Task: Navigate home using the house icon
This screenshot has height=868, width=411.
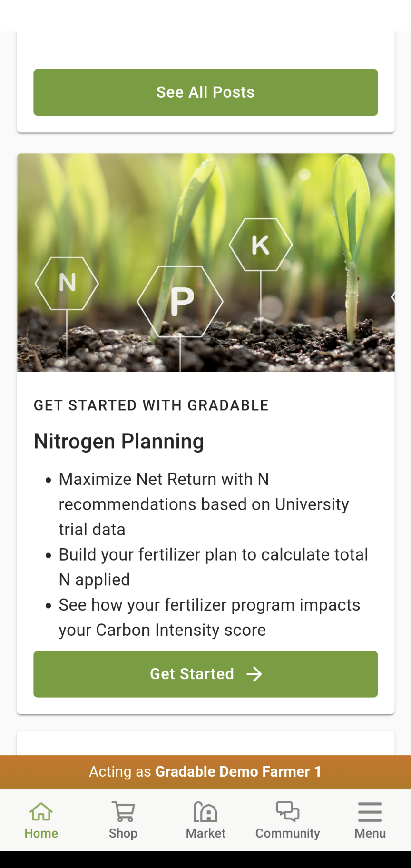Action: tap(41, 812)
